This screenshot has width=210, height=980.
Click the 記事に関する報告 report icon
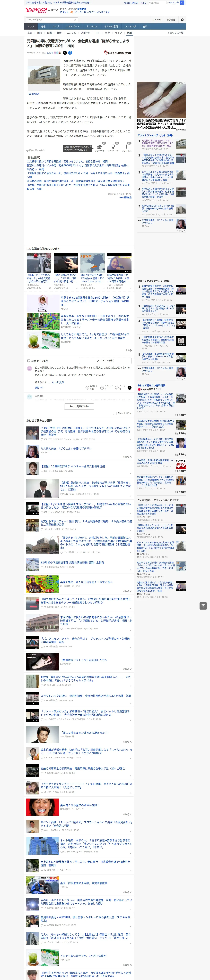click(35, 150)
